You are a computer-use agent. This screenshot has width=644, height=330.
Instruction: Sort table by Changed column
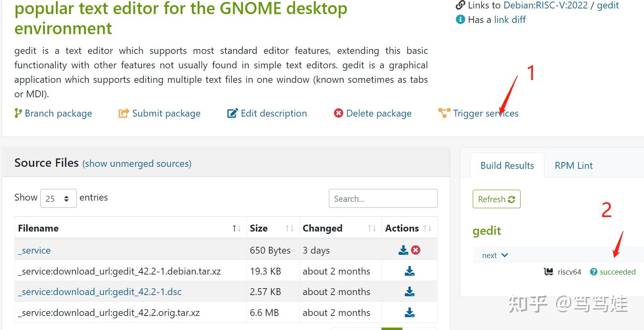(x=372, y=228)
